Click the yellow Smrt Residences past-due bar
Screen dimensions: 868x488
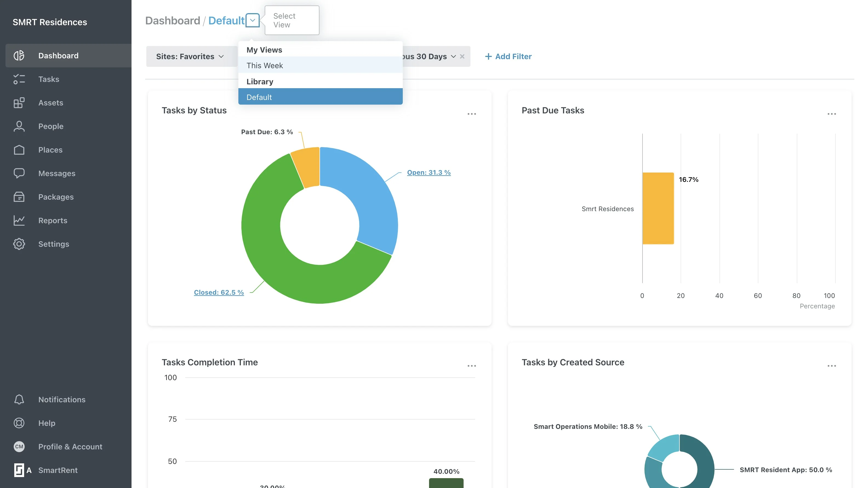pos(658,208)
